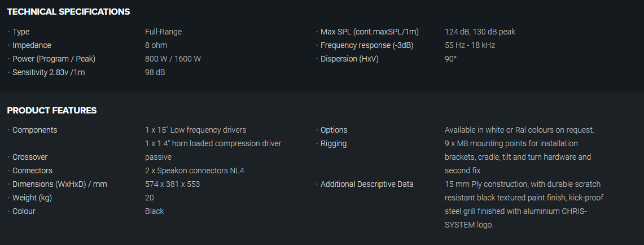Click the 2 x Speakon connectors NL4 text
644x245 pixels.
pos(194,170)
